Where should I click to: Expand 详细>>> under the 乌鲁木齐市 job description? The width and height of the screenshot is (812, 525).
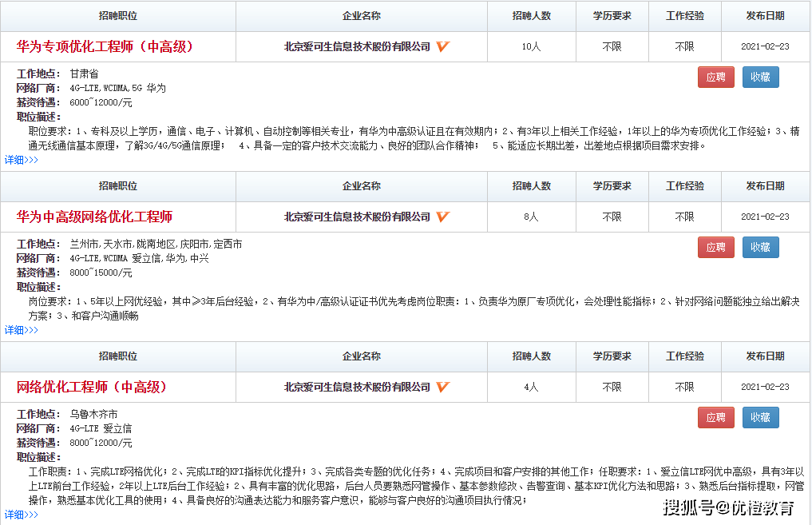[22, 515]
